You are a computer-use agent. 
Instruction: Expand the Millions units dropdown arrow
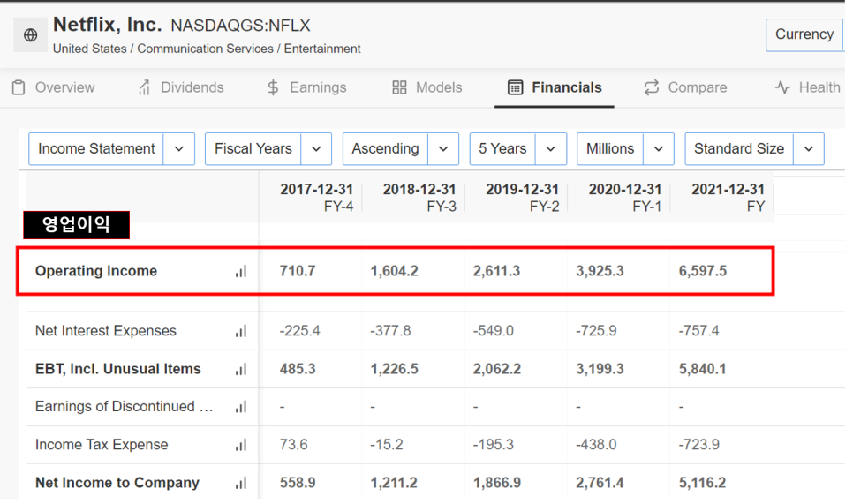click(658, 149)
